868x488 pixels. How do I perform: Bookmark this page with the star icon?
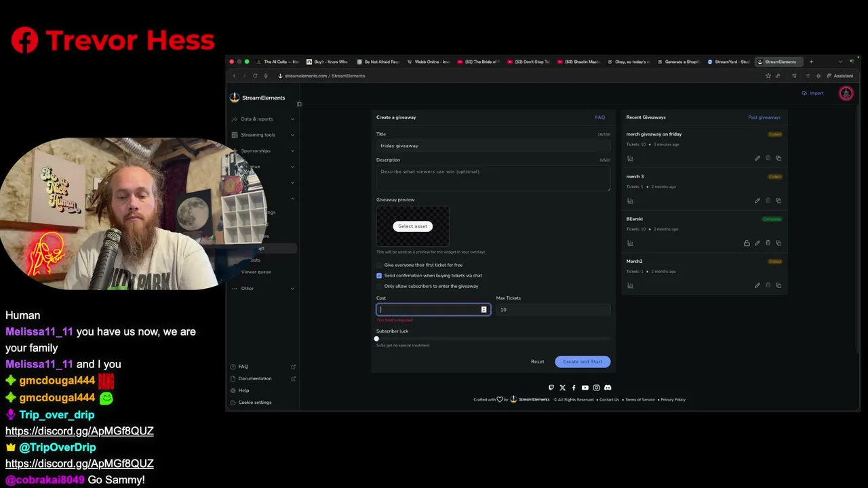(768, 76)
